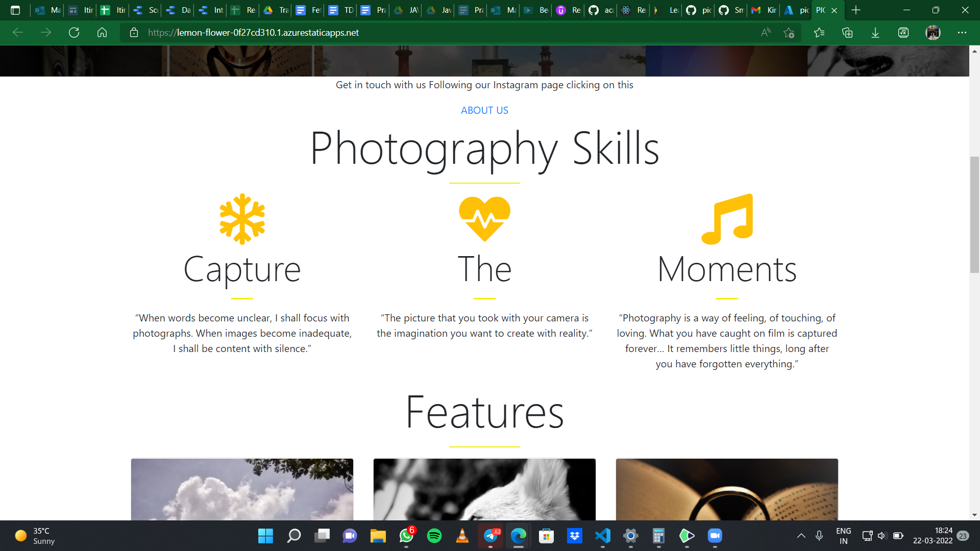Click the browser profile avatar
Image resolution: width=980 pixels, height=551 pixels.
tap(933, 33)
